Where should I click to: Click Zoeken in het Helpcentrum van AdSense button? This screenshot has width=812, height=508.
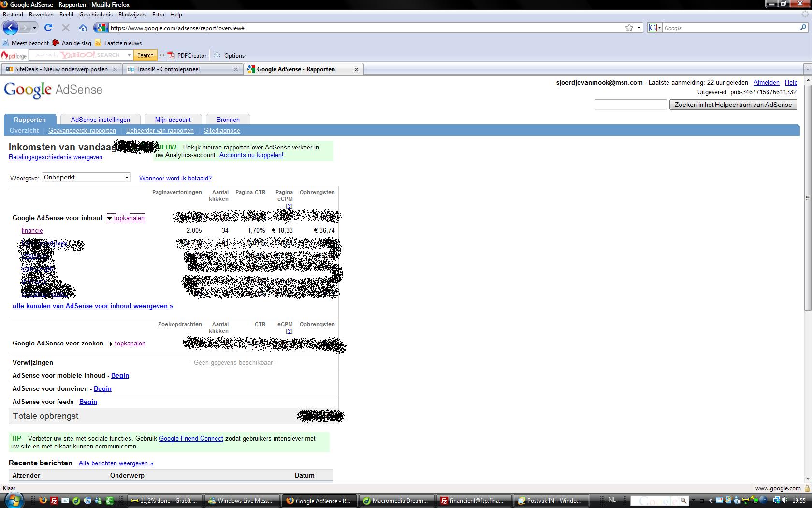pos(733,105)
